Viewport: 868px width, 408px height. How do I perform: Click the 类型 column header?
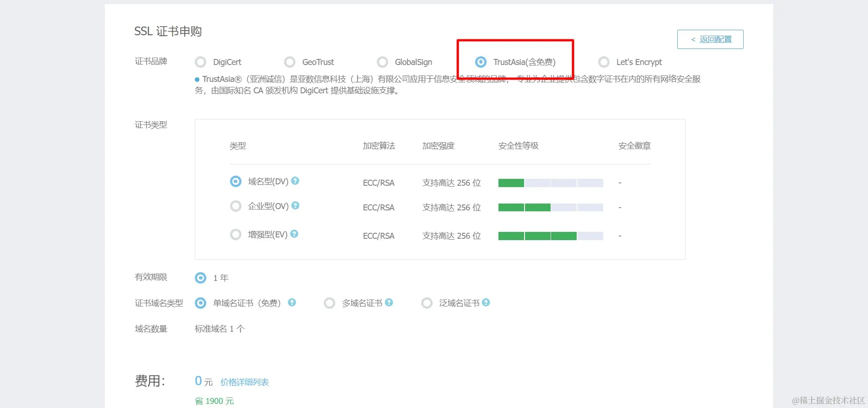[x=238, y=146]
